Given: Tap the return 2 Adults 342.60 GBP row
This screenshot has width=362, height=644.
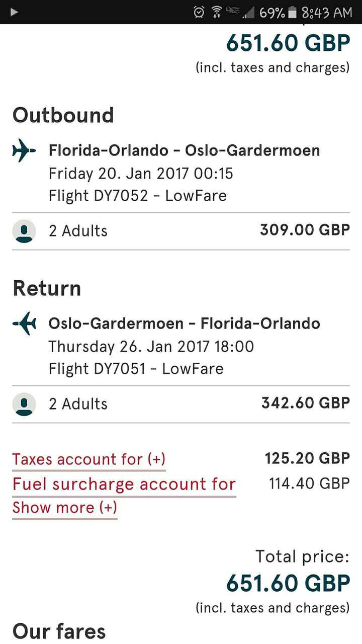Looking at the screenshot, I should pos(181,404).
